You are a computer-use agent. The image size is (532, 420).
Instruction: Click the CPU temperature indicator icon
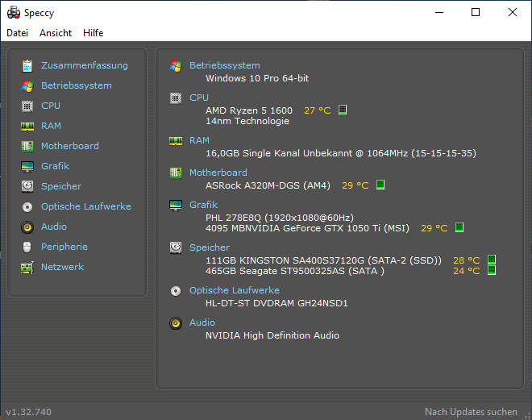coord(343,110)
